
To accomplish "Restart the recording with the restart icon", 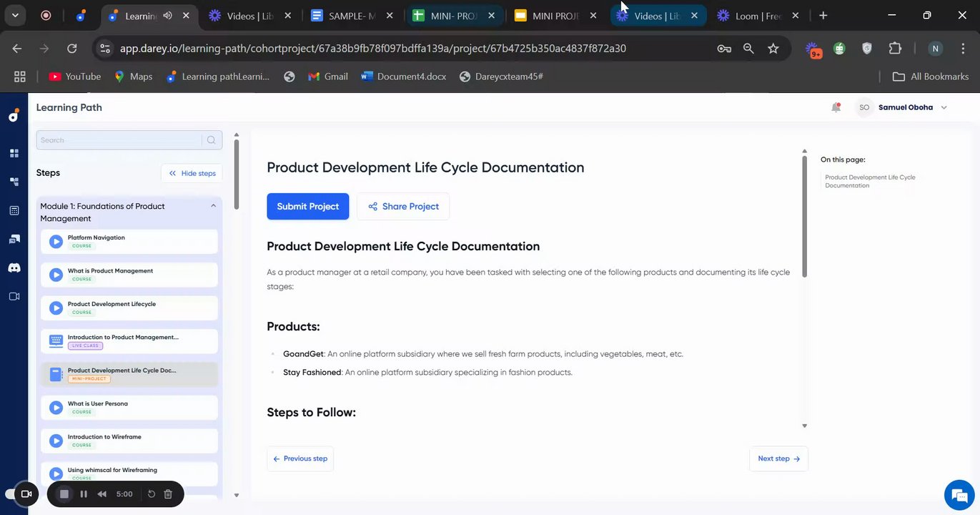I will coord(152,494).
